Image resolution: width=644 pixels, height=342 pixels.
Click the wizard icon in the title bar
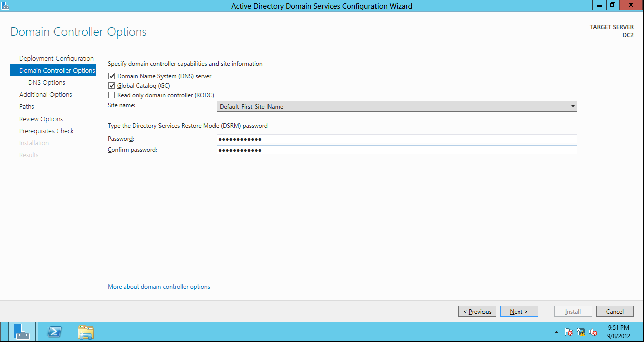(6, 5)
